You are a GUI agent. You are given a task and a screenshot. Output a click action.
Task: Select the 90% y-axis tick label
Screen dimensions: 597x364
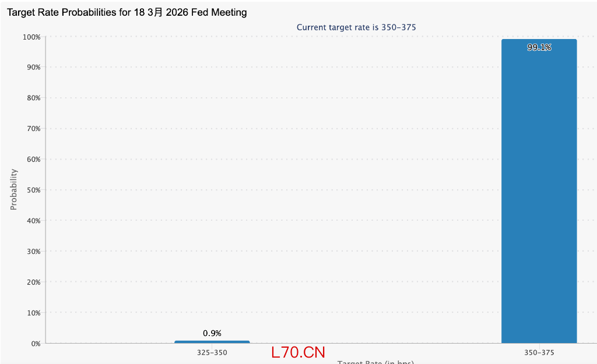33,68
